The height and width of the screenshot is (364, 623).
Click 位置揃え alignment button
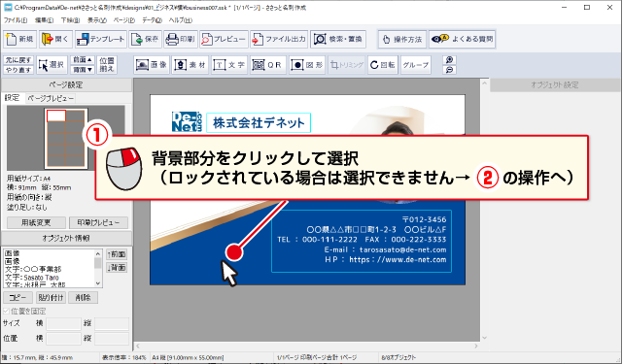[x=107, y=65]
